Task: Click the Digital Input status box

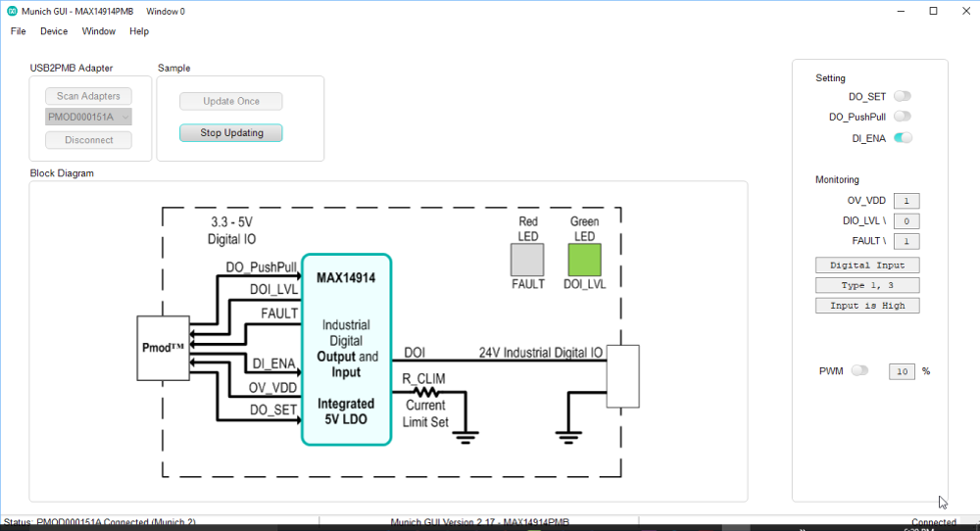Action: [867, 265]
